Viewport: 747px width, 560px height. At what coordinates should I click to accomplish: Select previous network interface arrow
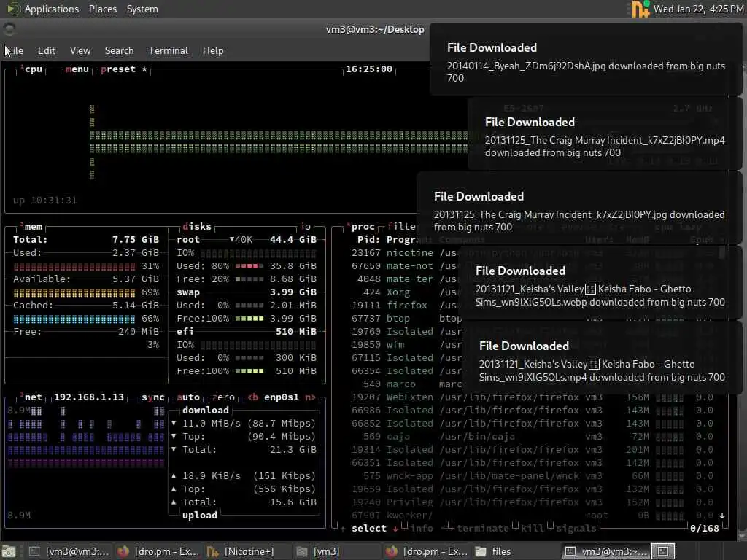[x=253, y=397]
